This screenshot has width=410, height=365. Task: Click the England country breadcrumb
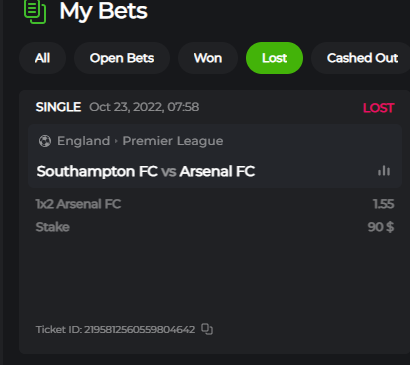tap(83, 141)
